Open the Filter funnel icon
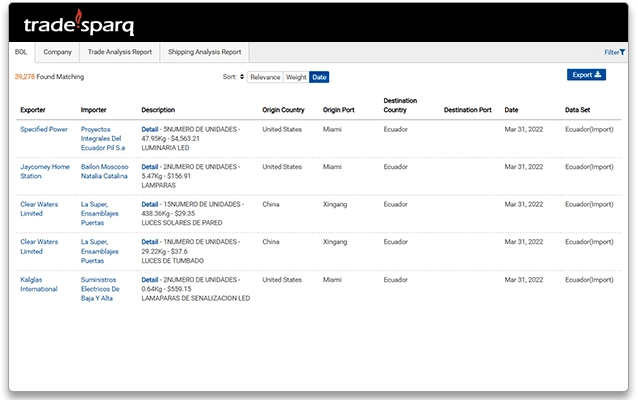 pyautogui.click(x=623, y=52)
